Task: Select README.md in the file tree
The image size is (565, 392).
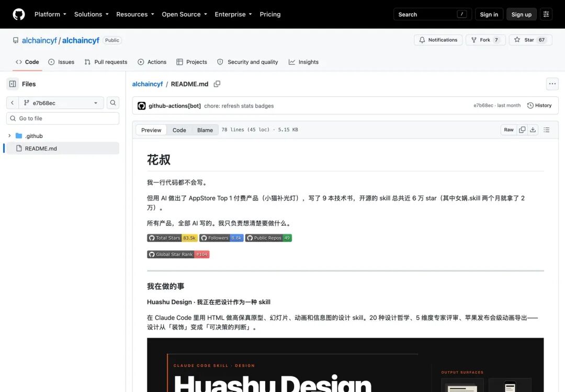Action: [63, 148]
